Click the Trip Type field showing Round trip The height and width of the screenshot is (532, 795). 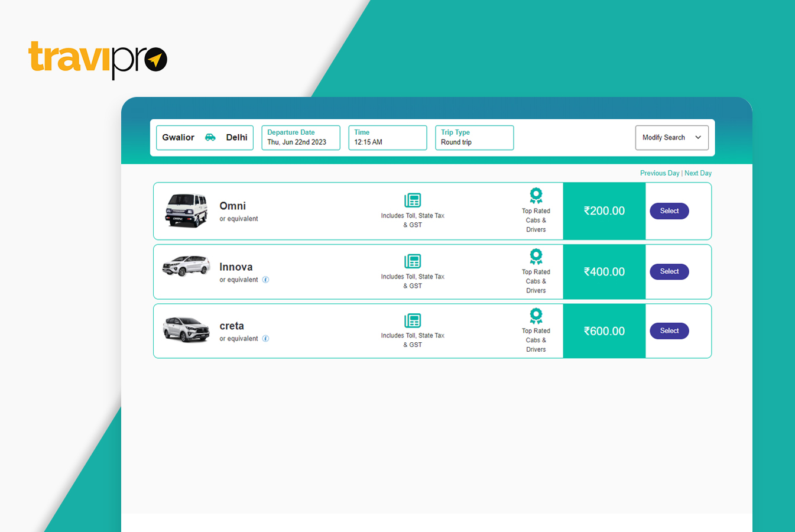click(x=475, y=138)
